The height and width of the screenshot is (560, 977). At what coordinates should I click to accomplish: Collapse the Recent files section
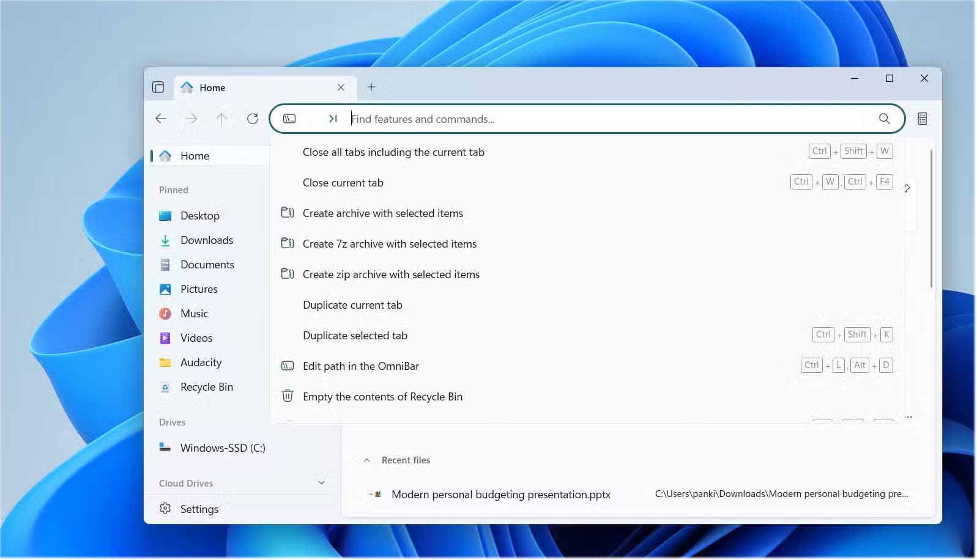(366, 460)
